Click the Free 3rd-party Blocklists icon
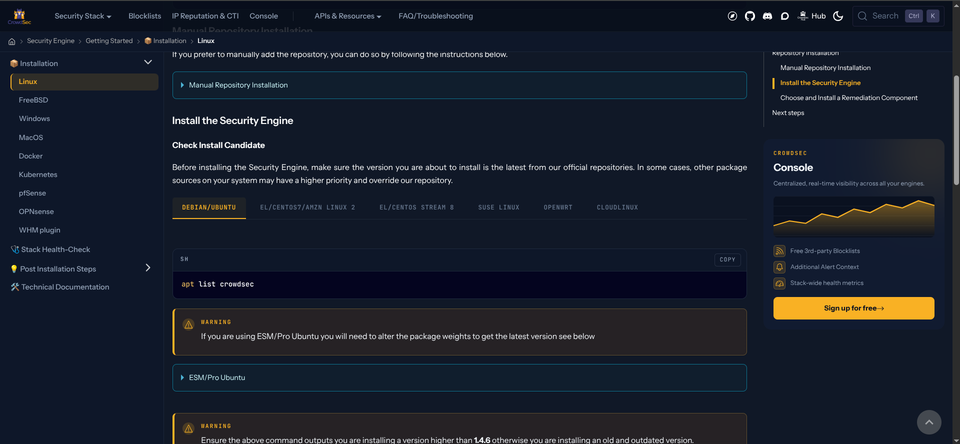 (779, 251)
